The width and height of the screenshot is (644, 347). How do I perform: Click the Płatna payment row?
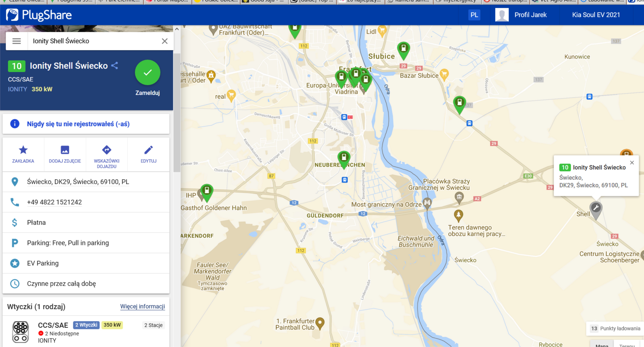[x=86, y=222]
